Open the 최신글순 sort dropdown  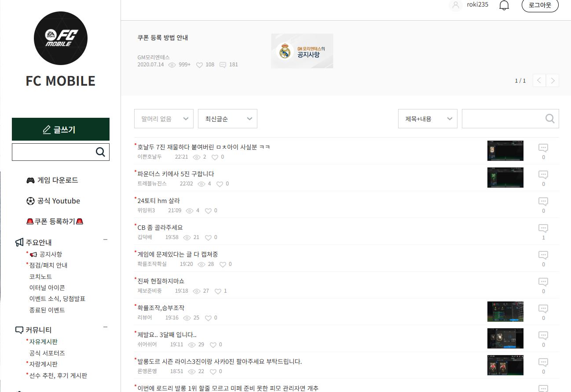click(x=227, y=119)
